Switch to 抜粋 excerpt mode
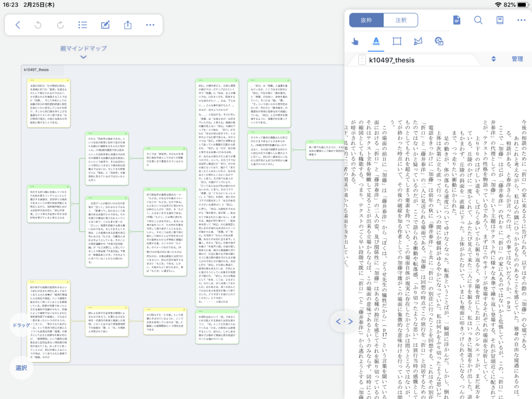 366,20
